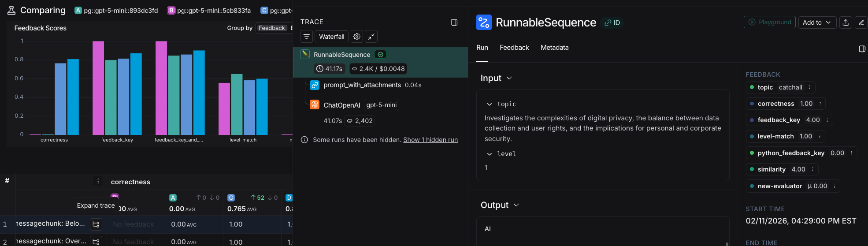Click the share/export icon near Add to
The image size is (868, 246).
click(x=846, y=22)
